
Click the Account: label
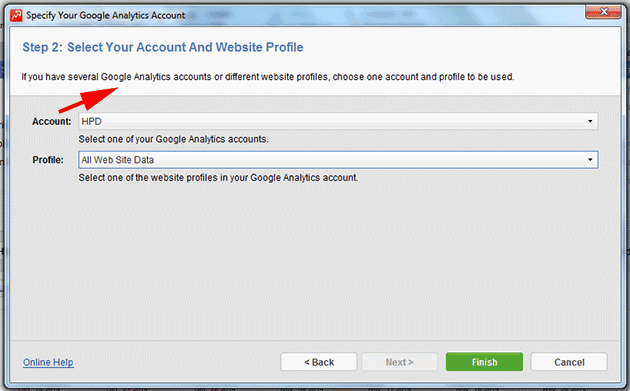51,121
